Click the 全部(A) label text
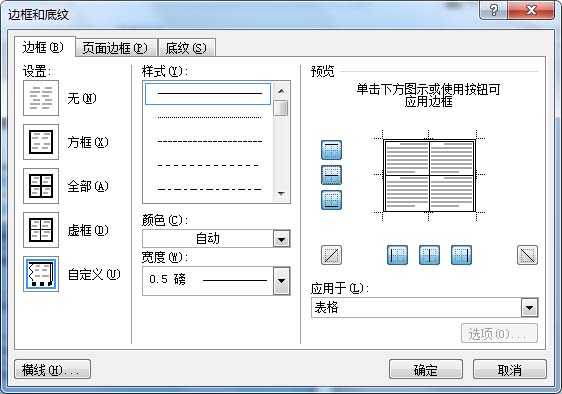This screenshot has width=562, height=394. coord(88,186)
